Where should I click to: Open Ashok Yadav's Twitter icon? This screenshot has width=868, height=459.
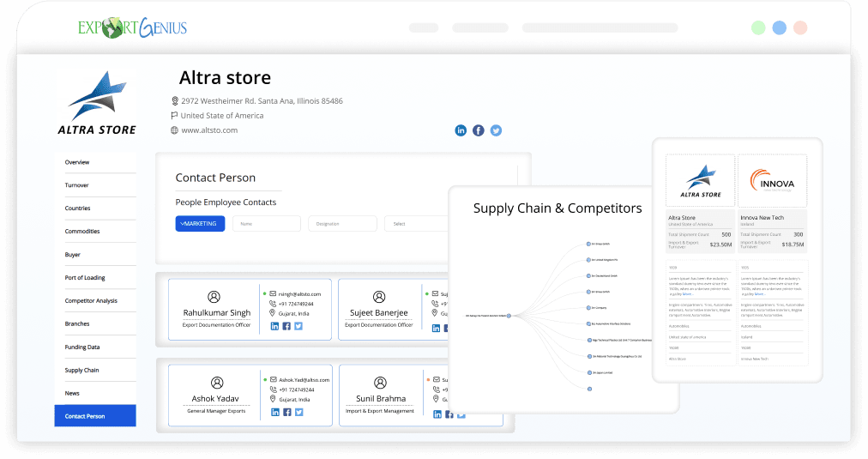coord(299,412)
